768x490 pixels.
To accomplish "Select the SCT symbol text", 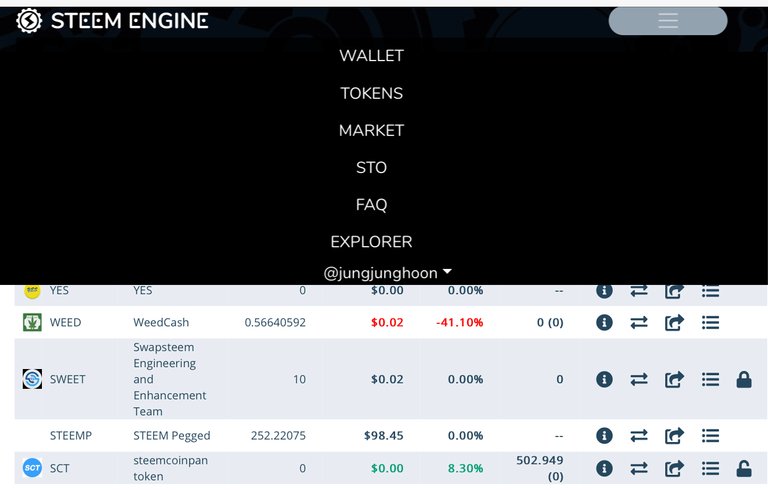I will [59, 468].
